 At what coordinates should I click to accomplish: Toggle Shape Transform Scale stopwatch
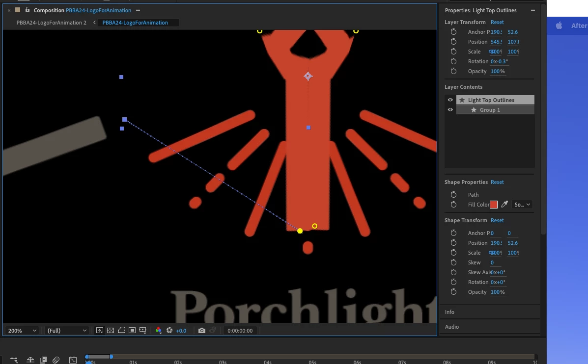tap(453, 253)
